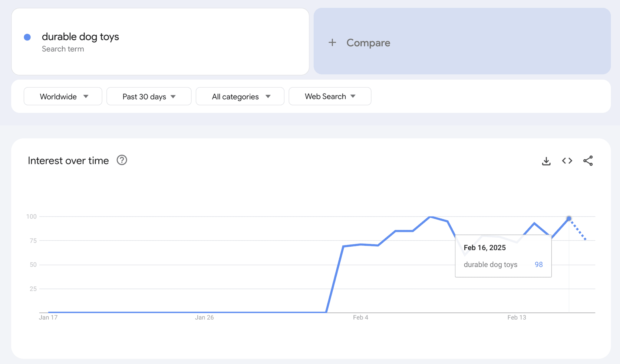
Task: Open the embed code for the trends chart
Action: click(x=567, y=161)
